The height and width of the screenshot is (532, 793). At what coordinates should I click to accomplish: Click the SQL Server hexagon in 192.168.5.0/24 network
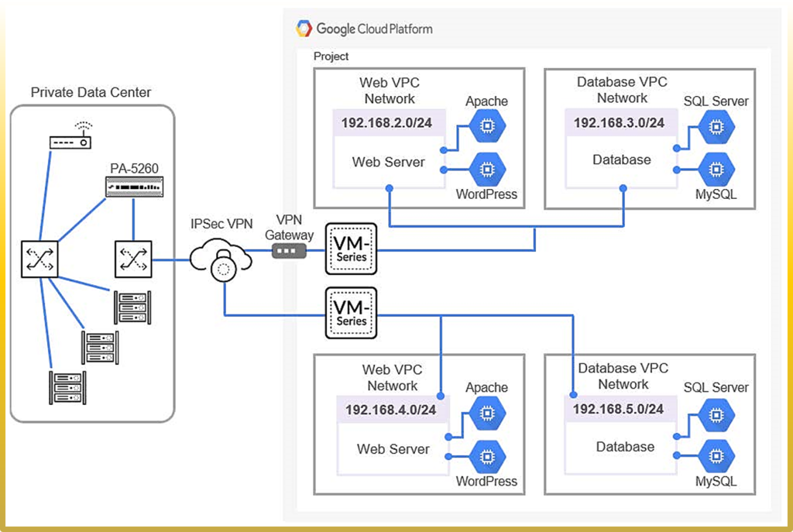(716, 414)
